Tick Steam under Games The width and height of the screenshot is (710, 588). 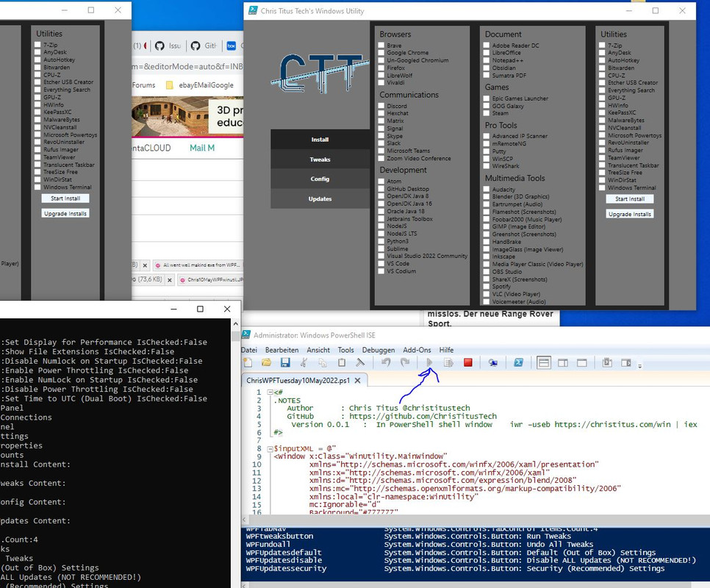pyautogui.click(x=487, y=113)
